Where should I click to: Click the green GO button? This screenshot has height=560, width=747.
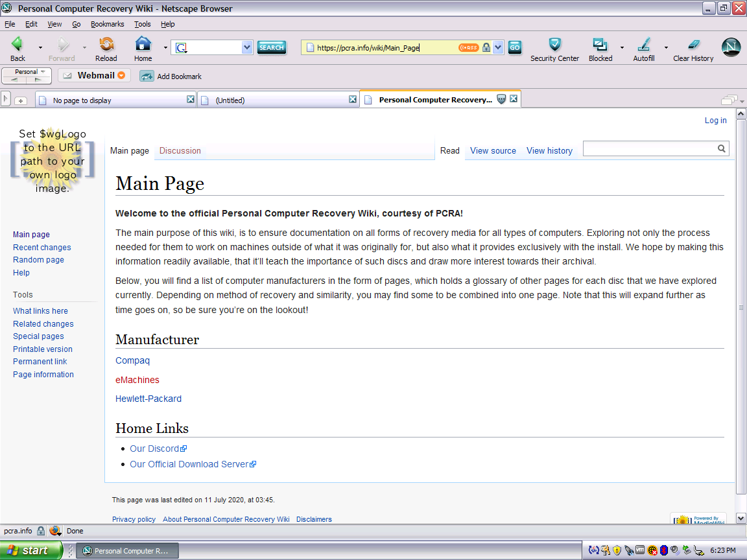click(514, 47)
